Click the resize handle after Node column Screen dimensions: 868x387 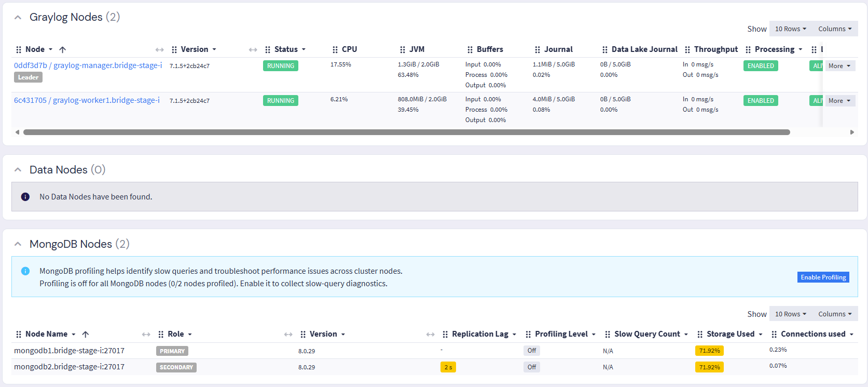tap(160, 50)
